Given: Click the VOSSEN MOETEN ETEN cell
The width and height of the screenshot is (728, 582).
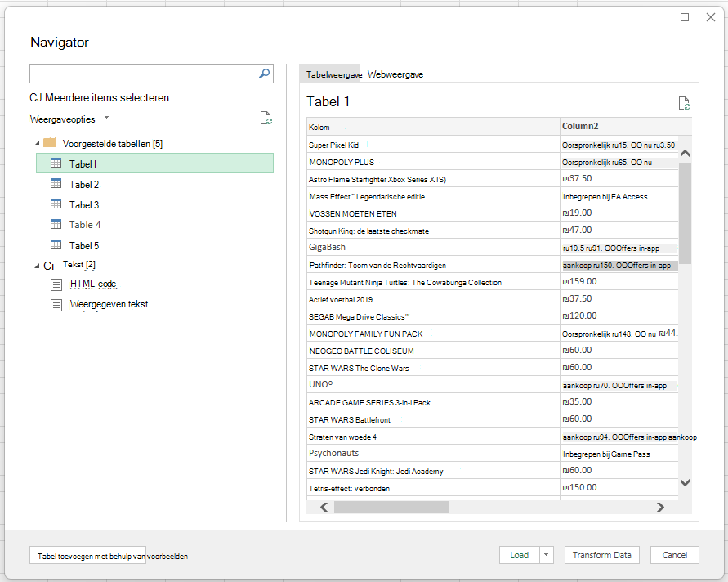Looking at the screenshot, I should 433,213.
